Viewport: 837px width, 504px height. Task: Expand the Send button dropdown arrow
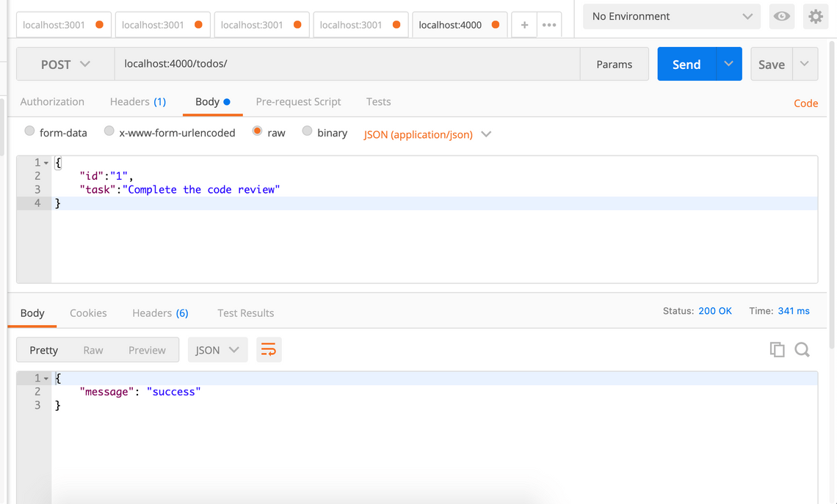click(728, 64)
